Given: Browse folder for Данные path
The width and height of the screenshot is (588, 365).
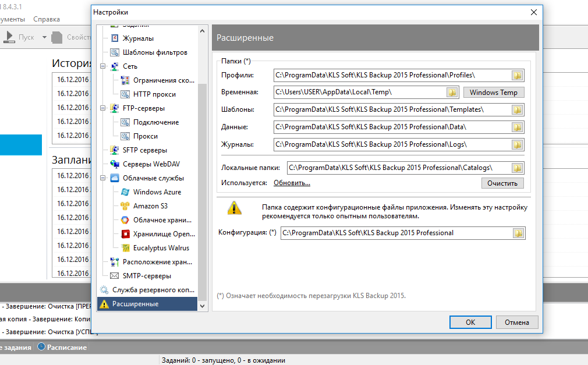Looking at the screenshot, I should 517,127.
